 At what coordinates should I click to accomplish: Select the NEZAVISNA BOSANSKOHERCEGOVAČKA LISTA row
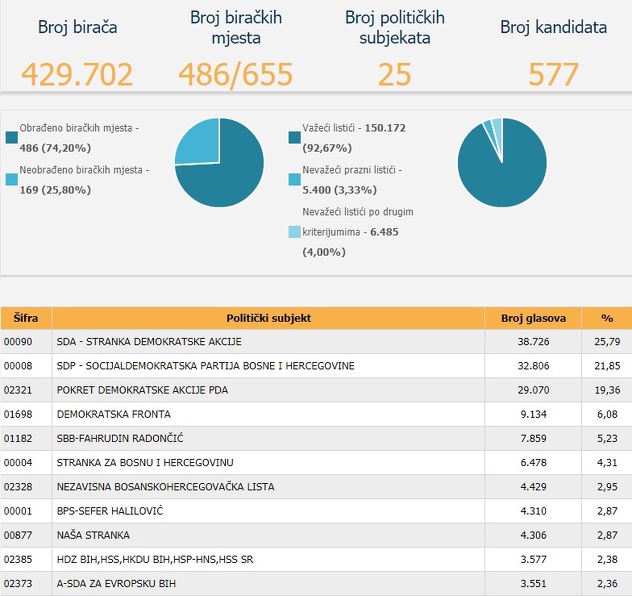coord(316,487)
